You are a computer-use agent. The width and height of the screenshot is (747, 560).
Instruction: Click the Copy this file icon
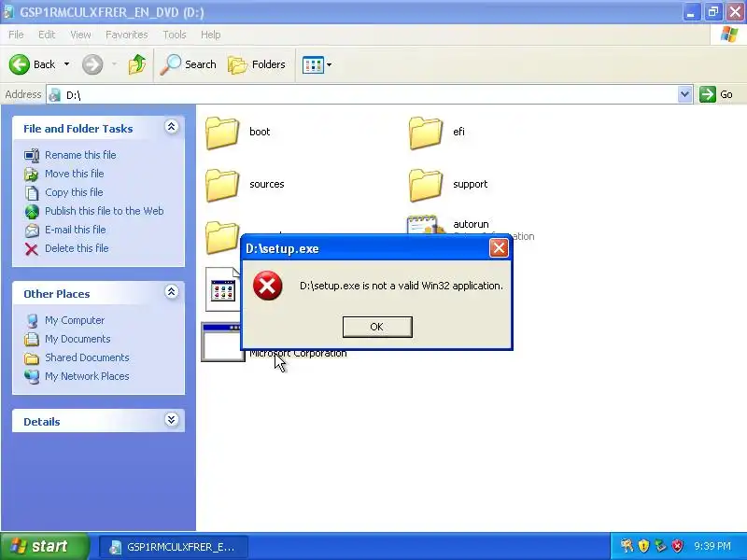(32, 193)
